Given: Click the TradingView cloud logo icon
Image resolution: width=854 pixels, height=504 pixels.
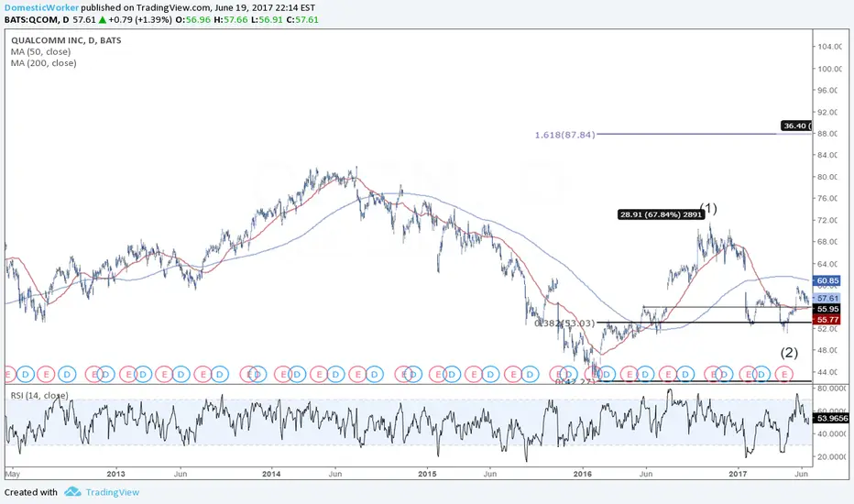Looking at the screenshot, I should click(x=72, y=492).
